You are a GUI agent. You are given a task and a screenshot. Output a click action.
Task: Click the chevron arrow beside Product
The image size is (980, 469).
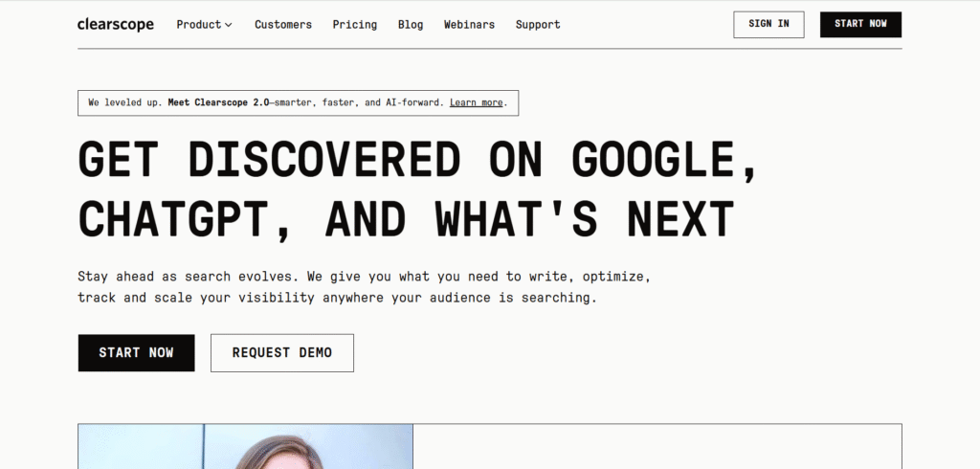229,25
